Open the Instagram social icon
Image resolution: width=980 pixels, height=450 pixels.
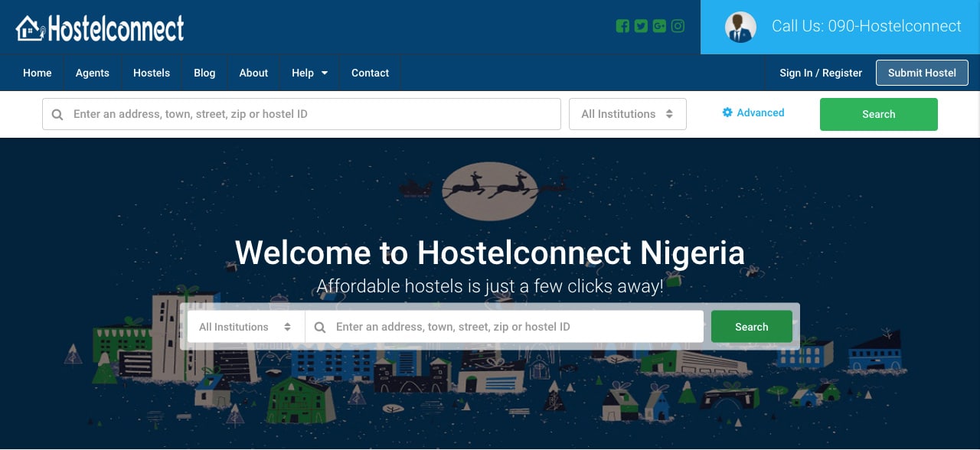[678, 26]
